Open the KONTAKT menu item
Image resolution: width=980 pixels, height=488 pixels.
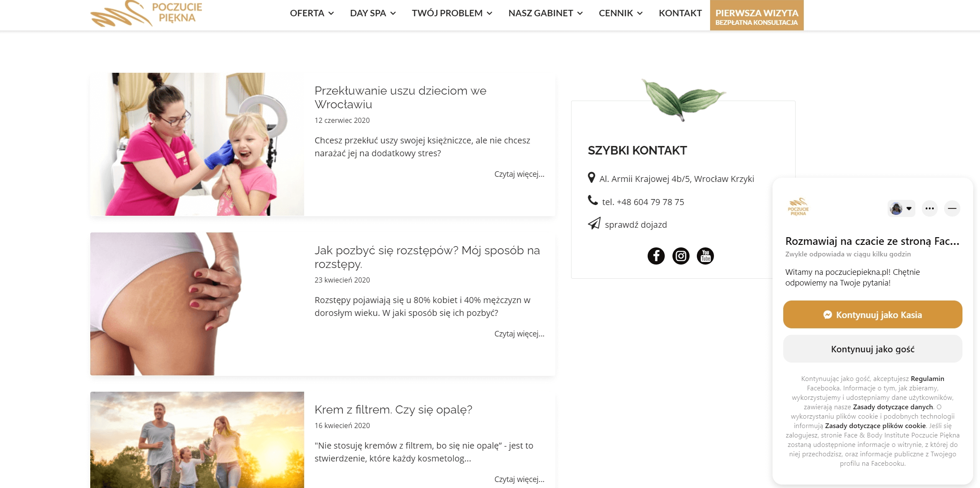[680, 13]
